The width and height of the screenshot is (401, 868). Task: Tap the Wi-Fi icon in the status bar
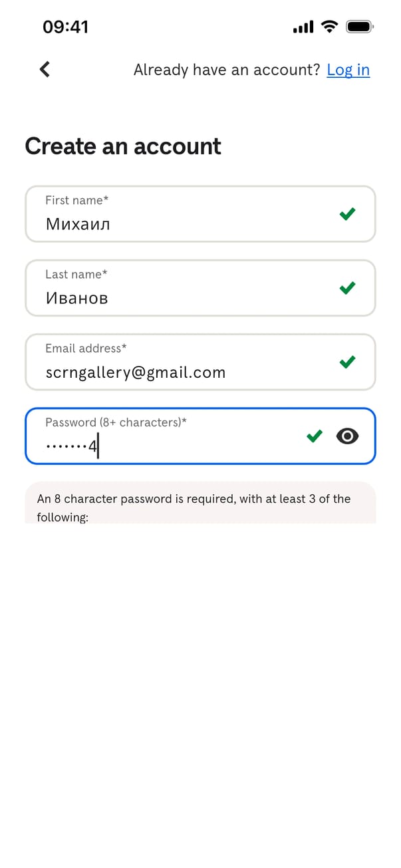[329, 27]
